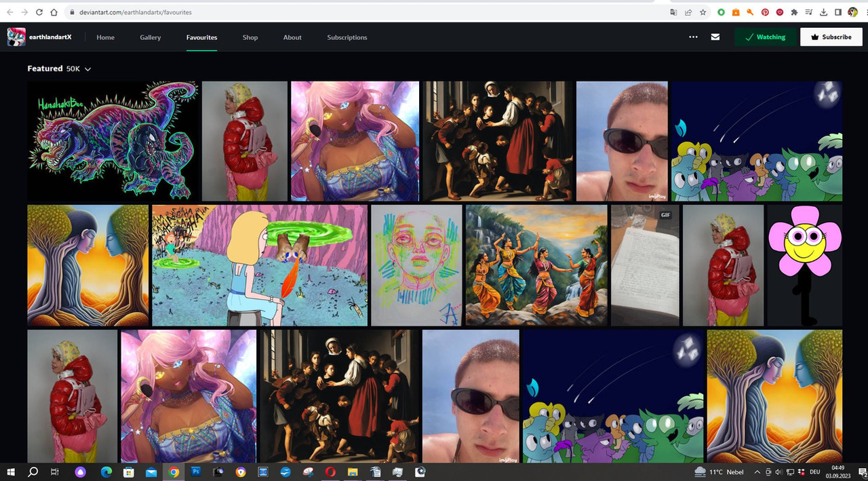Click the Subscribe button
The width and height of the screenshot is (868, 481).
pyautogui.click(x=831, y=37)
